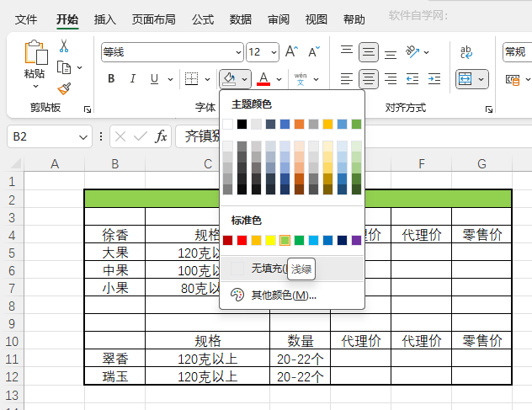Click the formula bar Cancel X icon
Viewport: 532px width, 410px height.
[120, 136]
